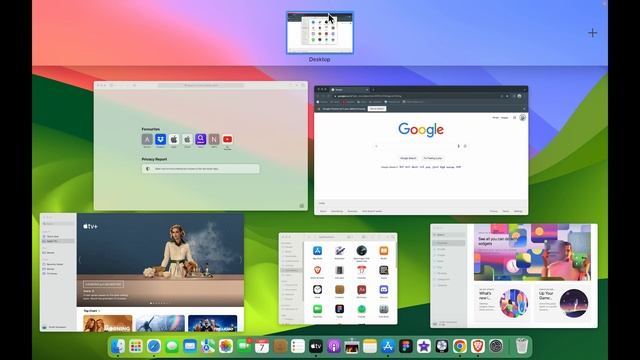Launch Brave browser from the Dock

(x=478, y=346)
